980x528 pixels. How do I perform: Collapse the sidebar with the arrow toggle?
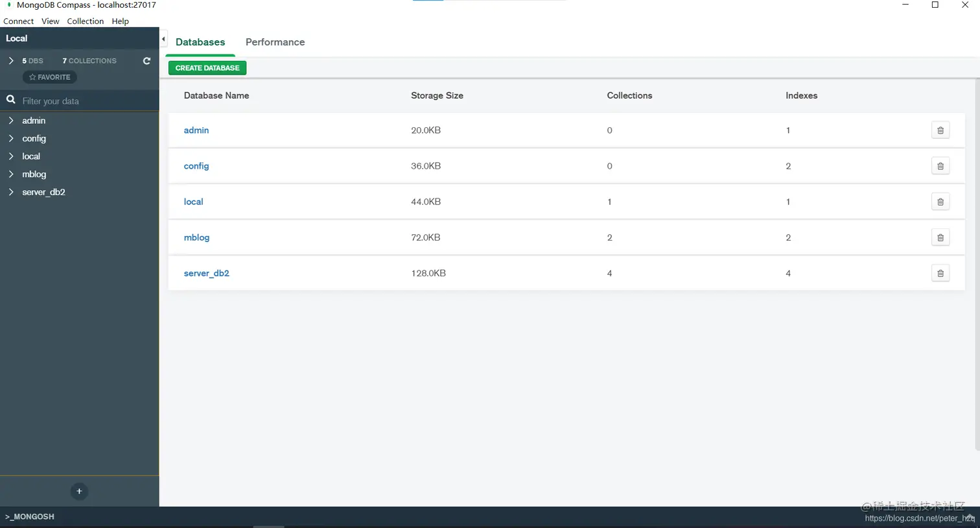[163, 39]
